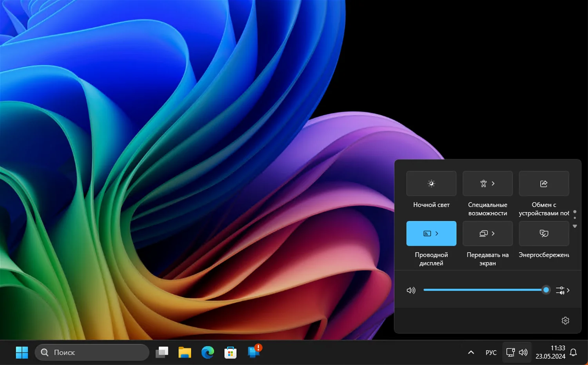Viewport: 588px width, 365px height.
Task: Open Microsoft Edge from the taskbar
Action: 207,352
